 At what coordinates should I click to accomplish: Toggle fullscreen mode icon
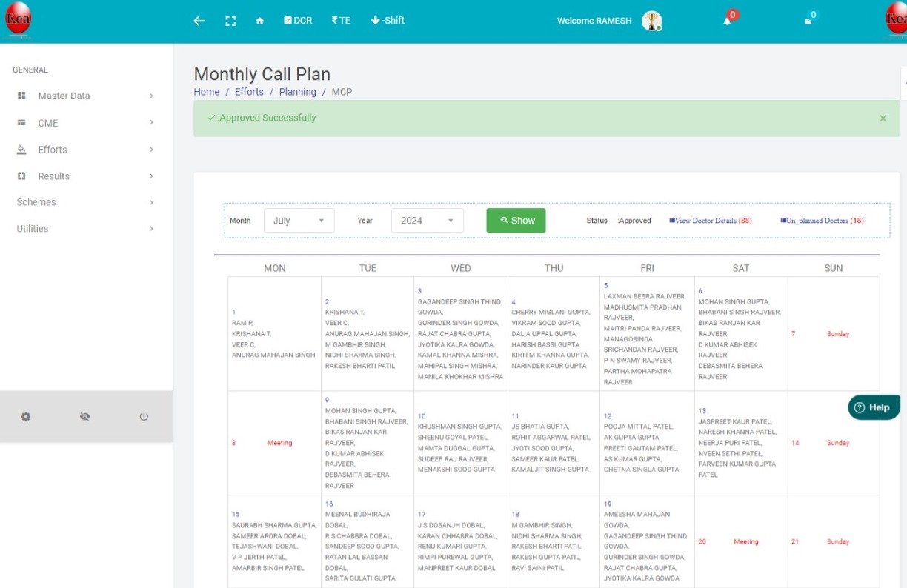[x=230, y=21]
